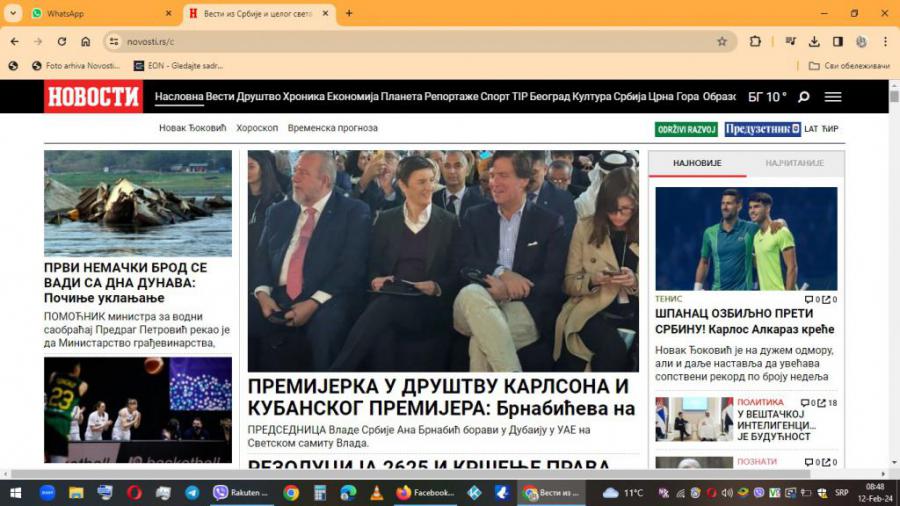Open the Danube shipwreck article thumbnail
The image size is (900, 506).
coord(138,203)
